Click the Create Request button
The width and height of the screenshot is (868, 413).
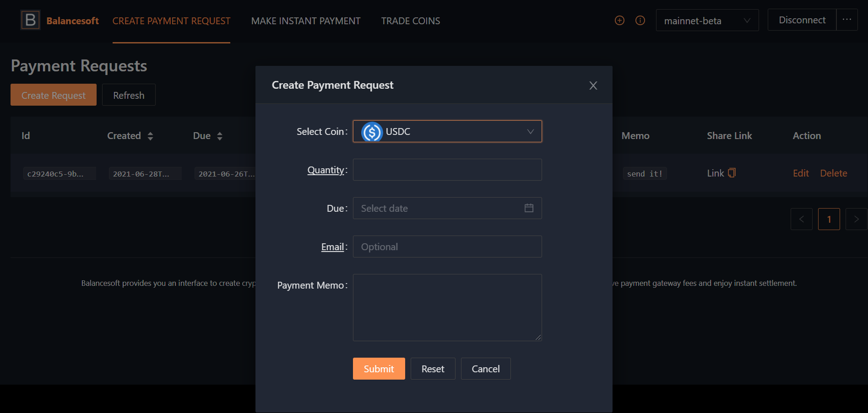54,95
